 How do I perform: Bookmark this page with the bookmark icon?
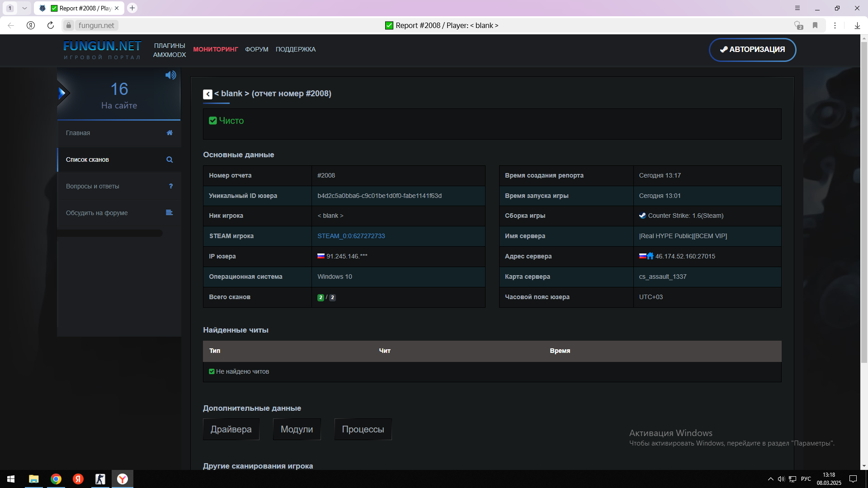pos(815,25)
